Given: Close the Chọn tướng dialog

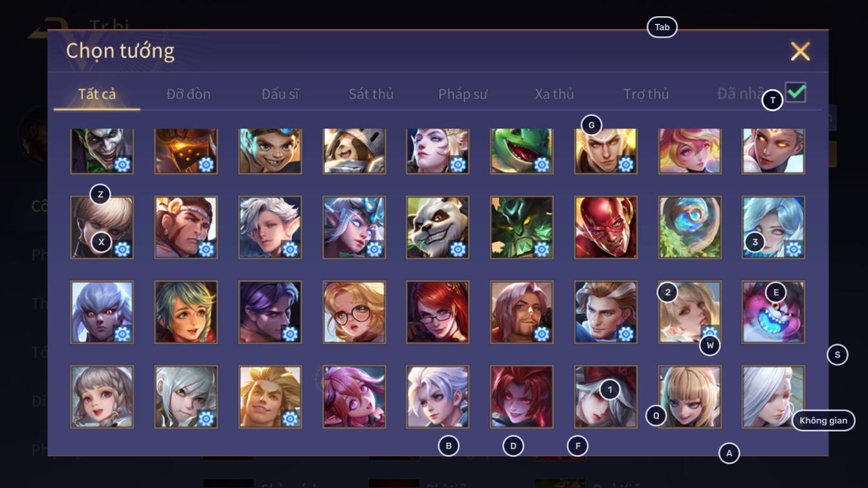Looking at the screenshot, I should coord(800,51).
